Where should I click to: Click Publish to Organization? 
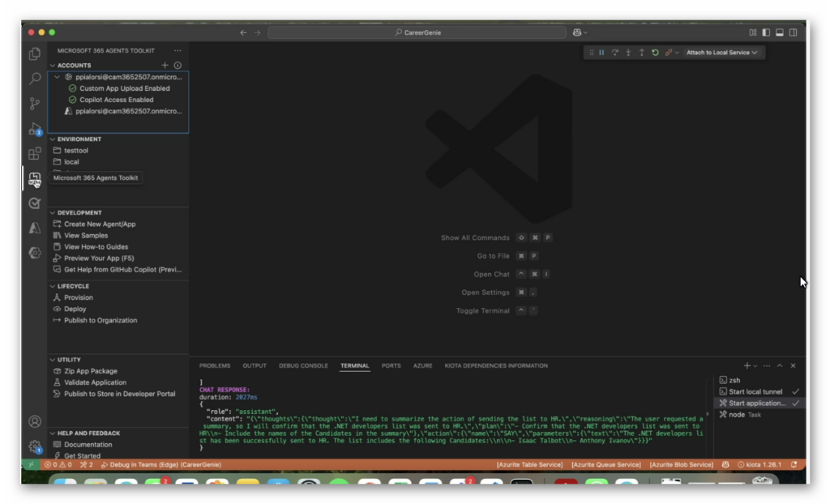(x=101, y=320)
